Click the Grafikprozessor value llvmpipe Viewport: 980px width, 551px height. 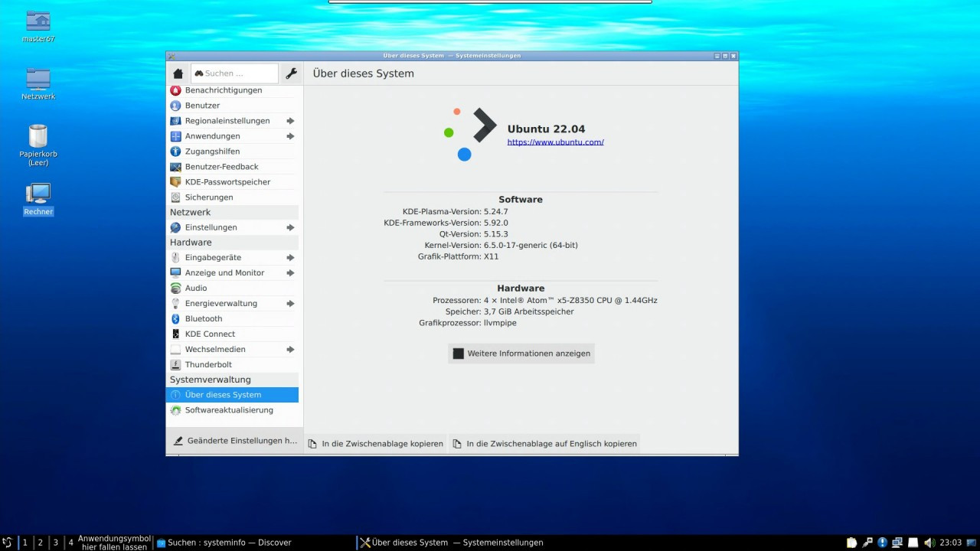pyautogui.click(x=500, y=323)
